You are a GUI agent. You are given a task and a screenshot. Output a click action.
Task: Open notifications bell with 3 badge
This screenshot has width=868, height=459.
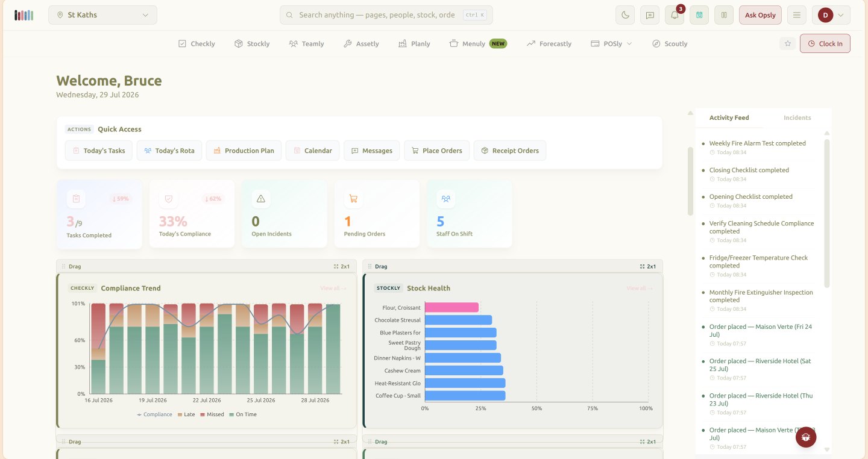[x=675, y=15]
